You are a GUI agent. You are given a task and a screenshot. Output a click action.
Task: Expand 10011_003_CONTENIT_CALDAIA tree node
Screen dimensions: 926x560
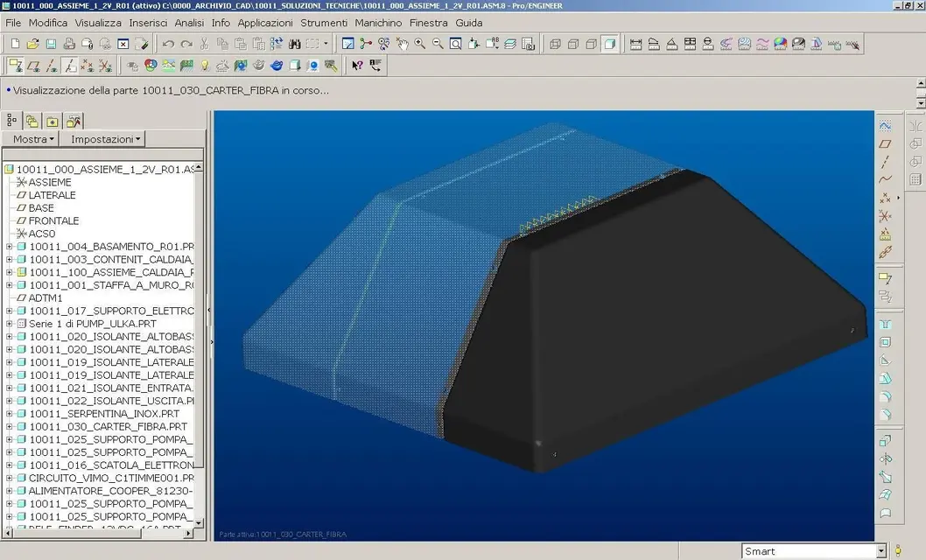[x=10, y=260]
